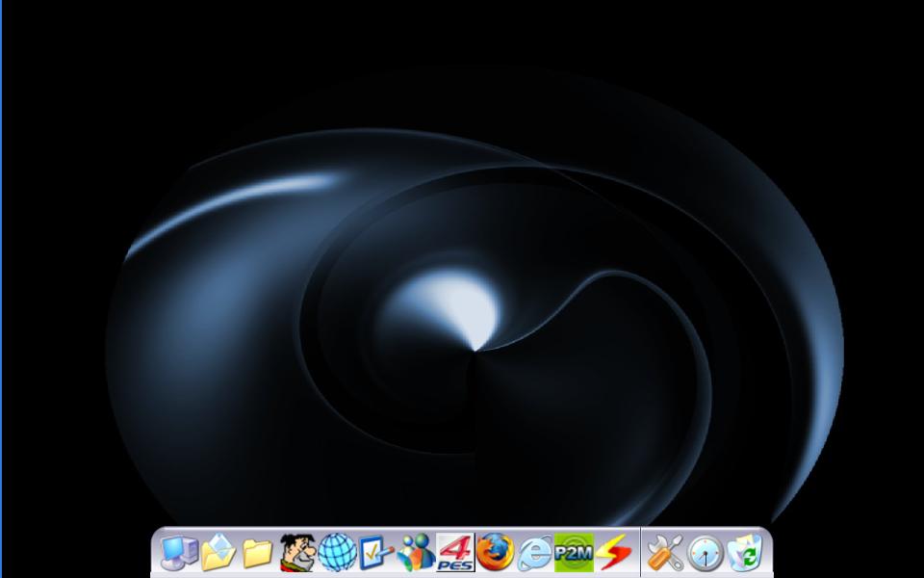This screenshot has height=578, width=924.
Task: Open Internet Explorer from the dock
Action: tap(534, 553)
